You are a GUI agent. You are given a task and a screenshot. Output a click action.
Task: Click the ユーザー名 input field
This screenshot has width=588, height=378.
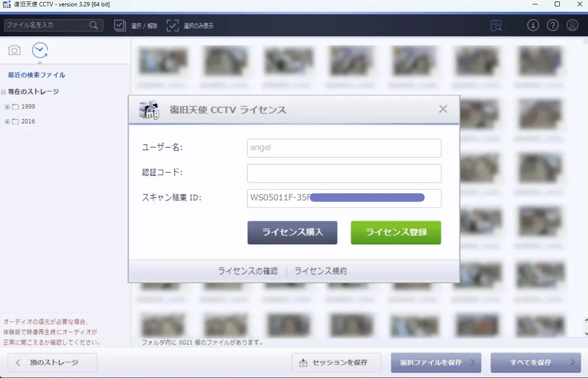[344, 148]
